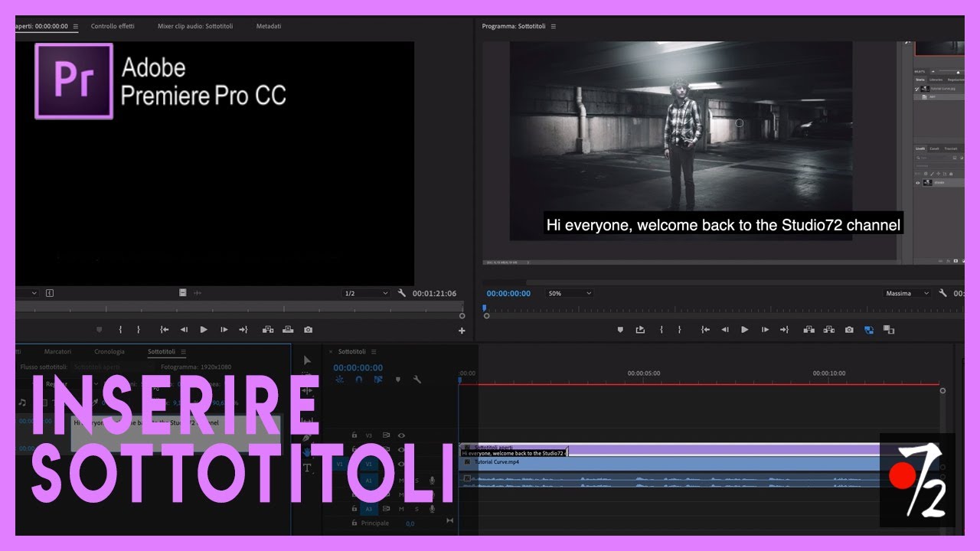Open Program monitor 50% zoom dropdown
980x551 pixels.
tap(569, 293)
